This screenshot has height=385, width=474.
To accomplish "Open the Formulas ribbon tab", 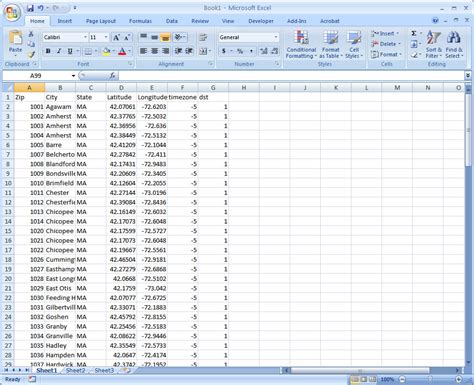I will coord(140,21).
